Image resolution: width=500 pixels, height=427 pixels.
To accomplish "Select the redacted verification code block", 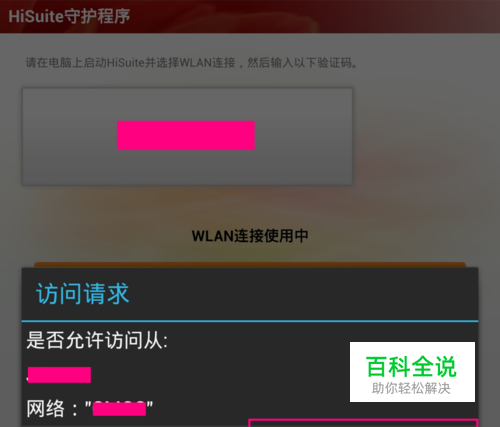I will (x=186, y=135).
